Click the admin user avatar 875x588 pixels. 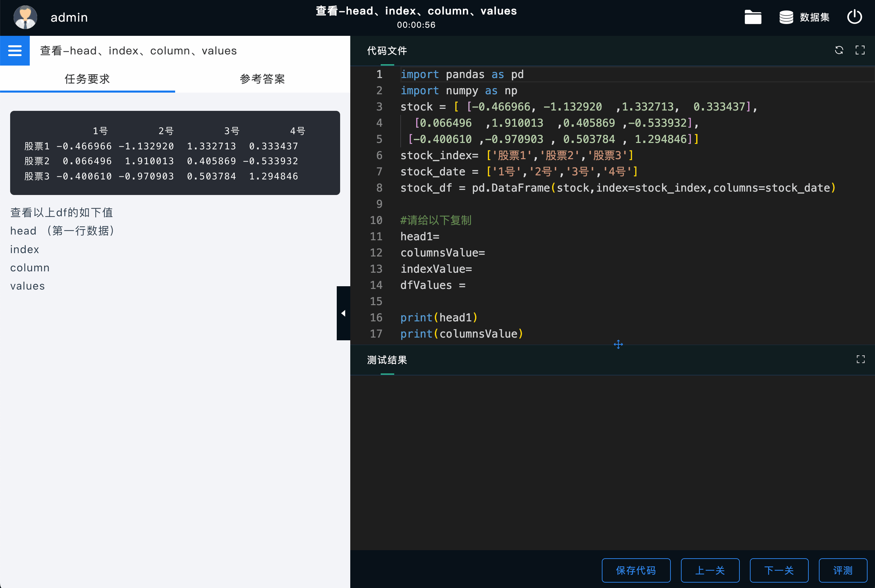(25, 17)
